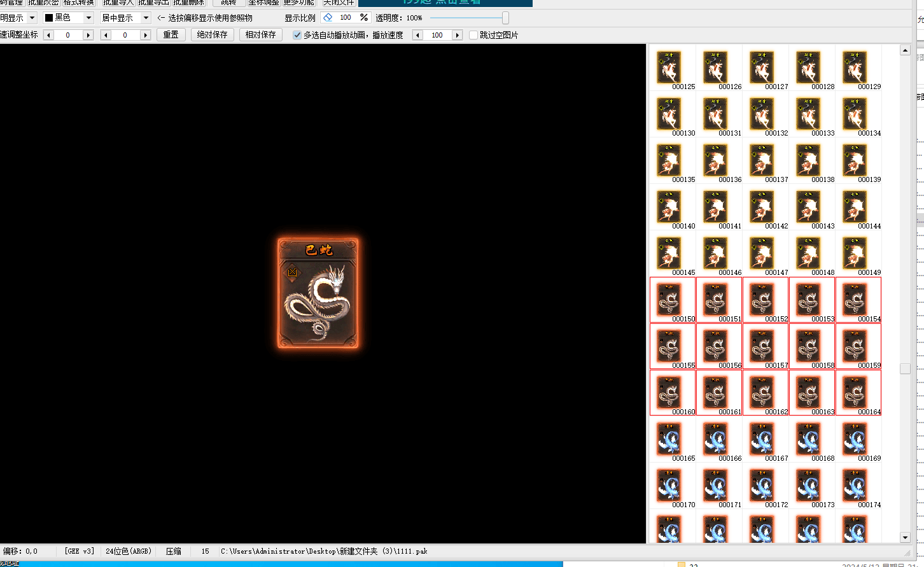Click the 批量删除 toolbar button
Image resolution: width=924 pixels, height=567 pixels.
[189, 3]
